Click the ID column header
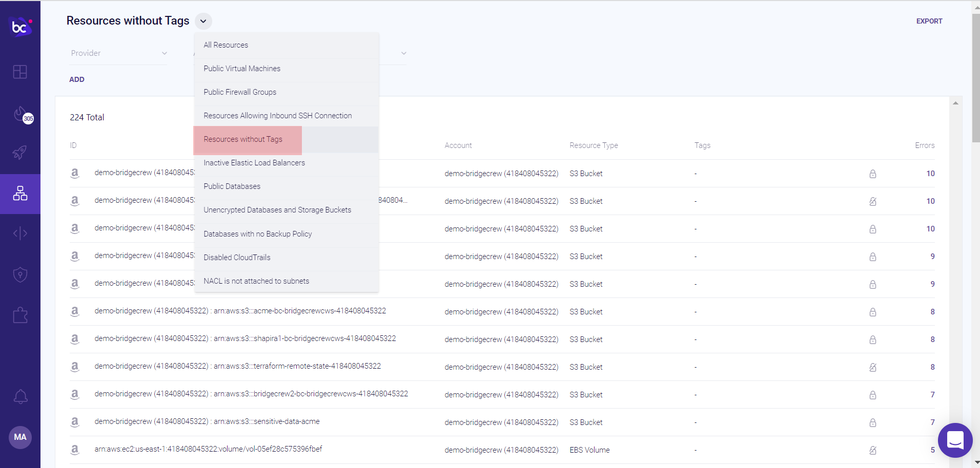The image size is (980, 468). 73,145
